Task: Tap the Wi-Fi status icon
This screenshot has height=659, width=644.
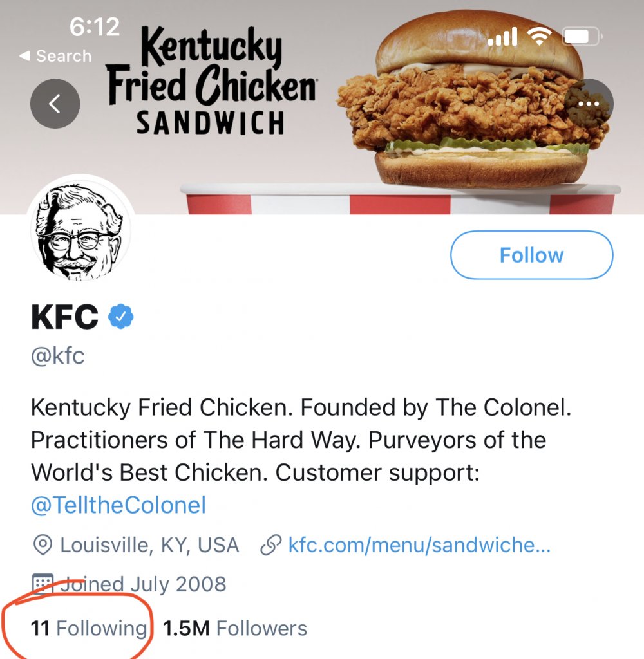Action: [539, 37]
